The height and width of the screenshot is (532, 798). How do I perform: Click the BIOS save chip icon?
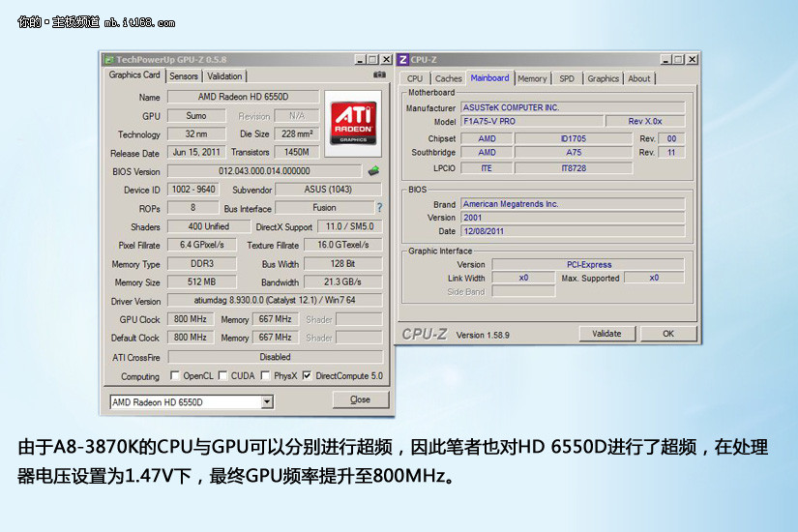[x=373, y=171]
